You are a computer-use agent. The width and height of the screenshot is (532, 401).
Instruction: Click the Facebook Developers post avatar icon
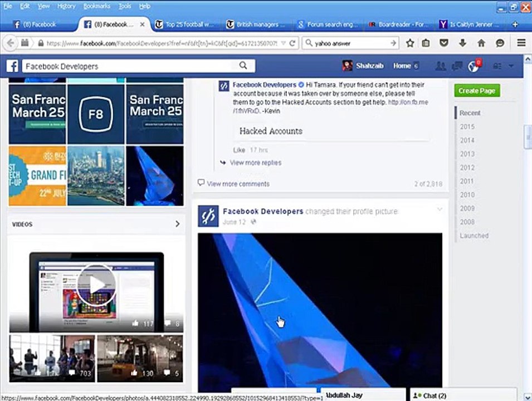click(208, 216)
